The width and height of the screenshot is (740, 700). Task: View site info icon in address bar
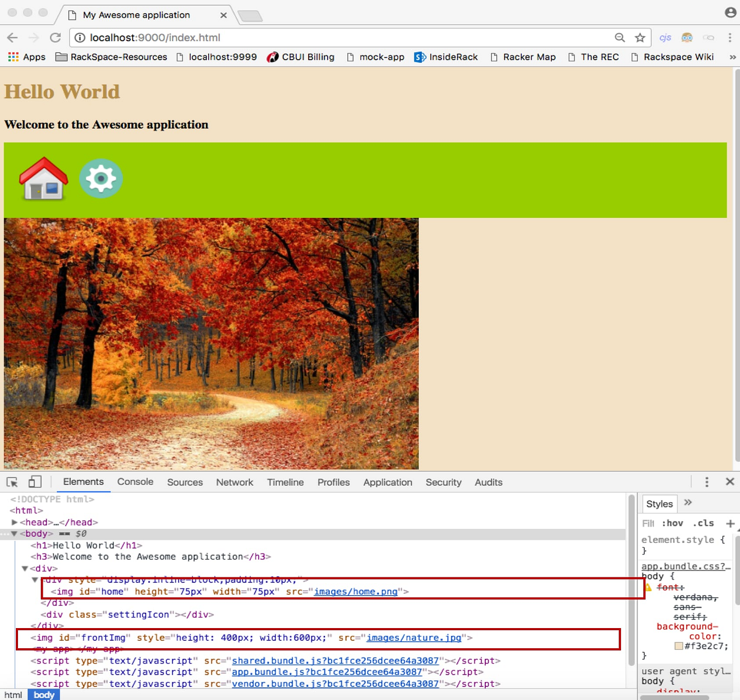[x=80, y=38]
